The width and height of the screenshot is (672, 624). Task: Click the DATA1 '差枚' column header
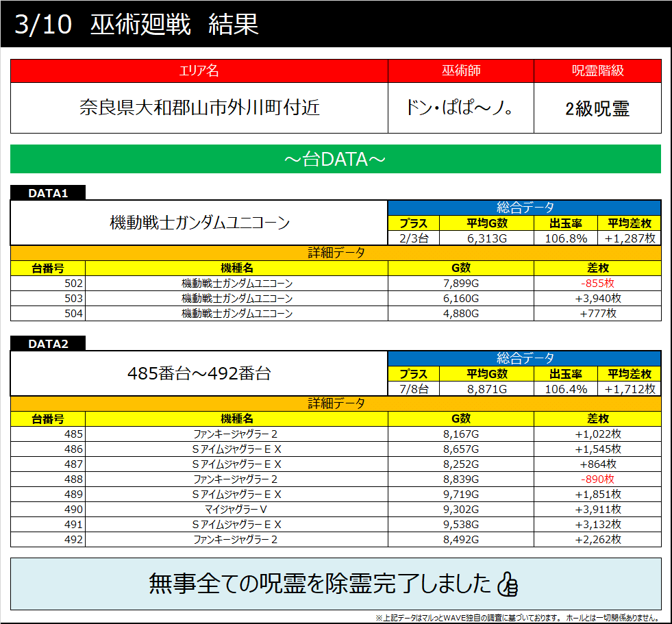tap(597, 269)
